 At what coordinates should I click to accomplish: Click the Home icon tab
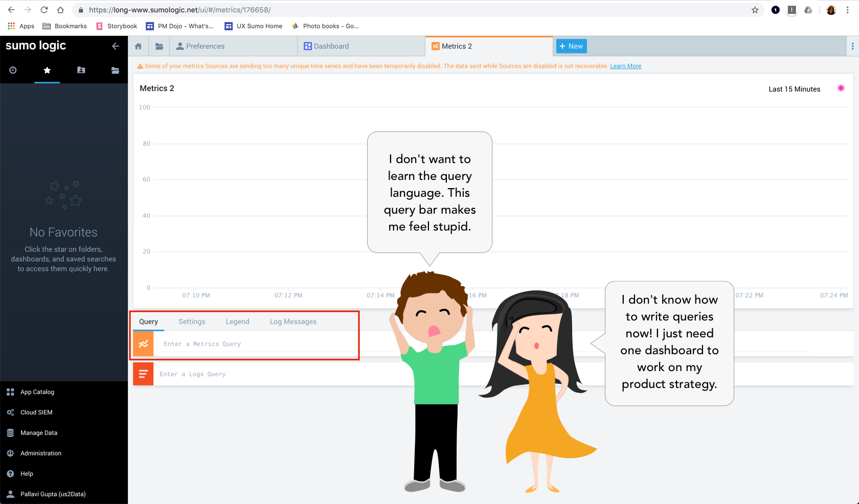point(138,46)
